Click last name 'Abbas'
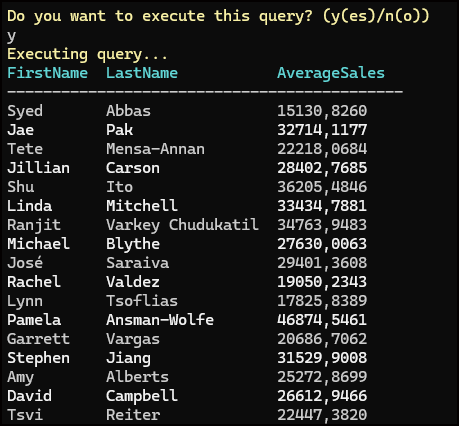Viewport: 459px width, 426px height. [128, 111]
